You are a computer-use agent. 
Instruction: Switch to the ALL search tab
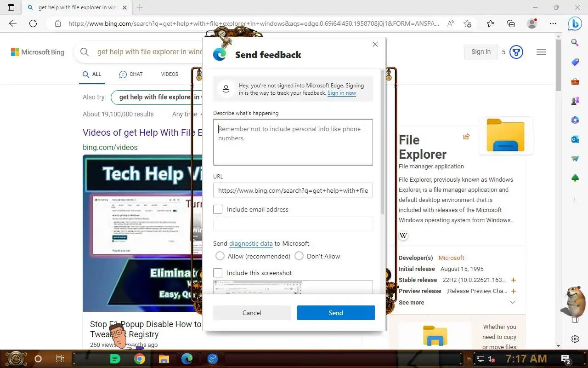(x=92, y=74)
